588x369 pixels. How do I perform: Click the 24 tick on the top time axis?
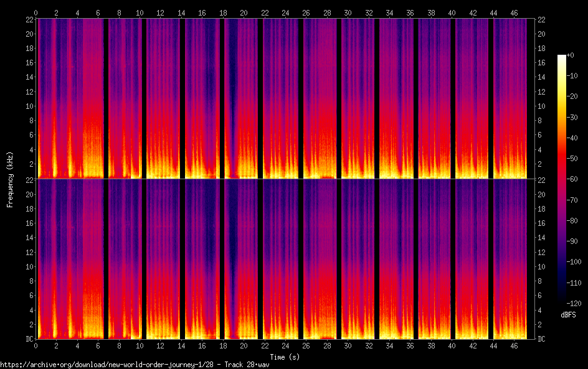coord(285,12)
